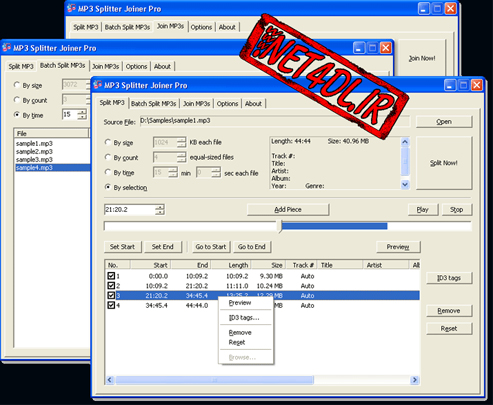Click scroll left arrow of piece list

[x=110, y=380]
